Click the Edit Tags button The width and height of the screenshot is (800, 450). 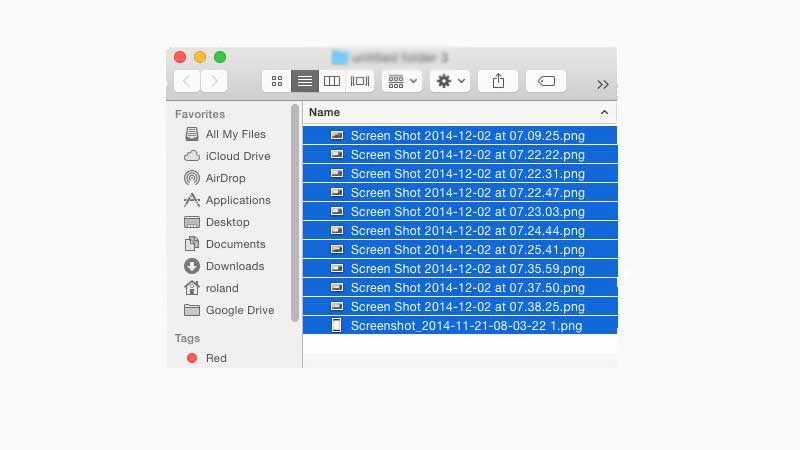point(546,81)
